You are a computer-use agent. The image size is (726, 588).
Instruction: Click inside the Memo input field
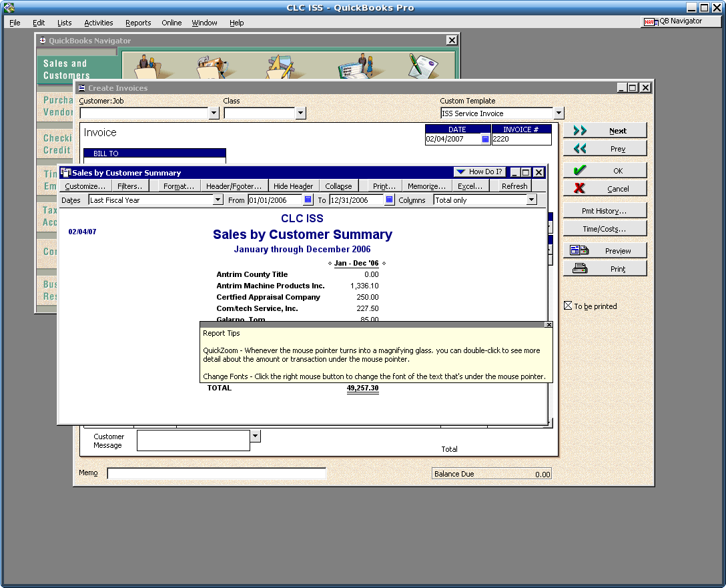click(x=216, y=473)
